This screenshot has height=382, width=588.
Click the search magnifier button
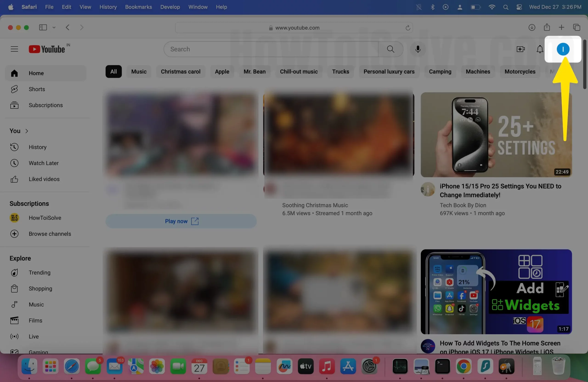(391, 49)
